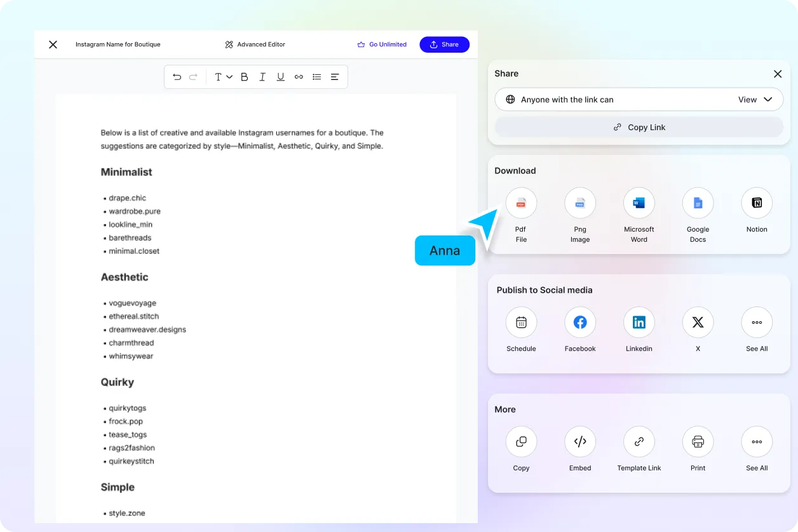Download the document as a Pdf File
The width and height of the screenshot is (798, 532).
tap(521, 203)
